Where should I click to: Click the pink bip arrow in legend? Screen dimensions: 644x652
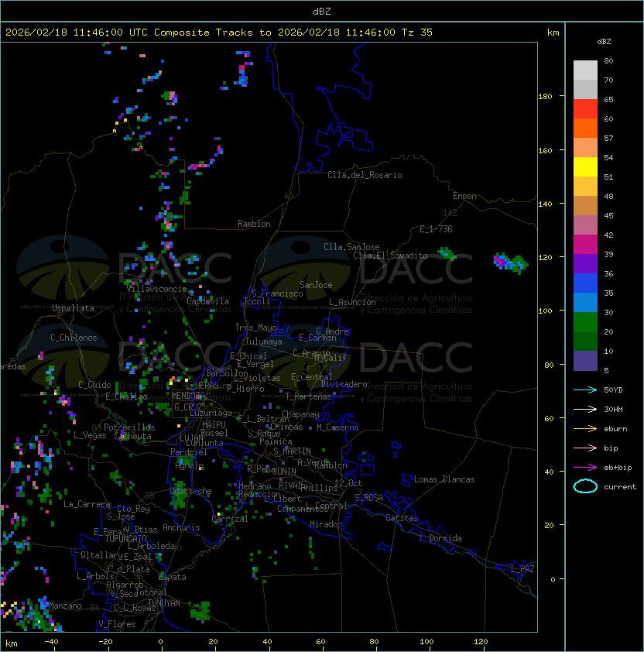(585, 448)
